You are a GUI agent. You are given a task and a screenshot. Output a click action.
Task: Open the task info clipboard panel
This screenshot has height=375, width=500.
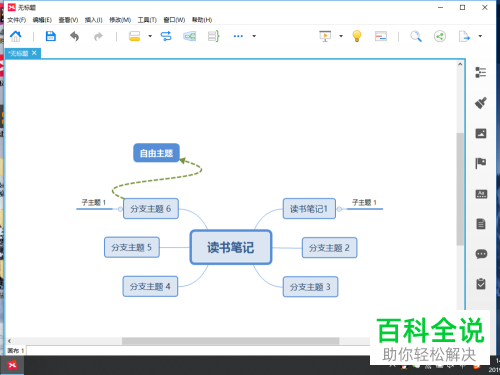click(x=481, y=284)
